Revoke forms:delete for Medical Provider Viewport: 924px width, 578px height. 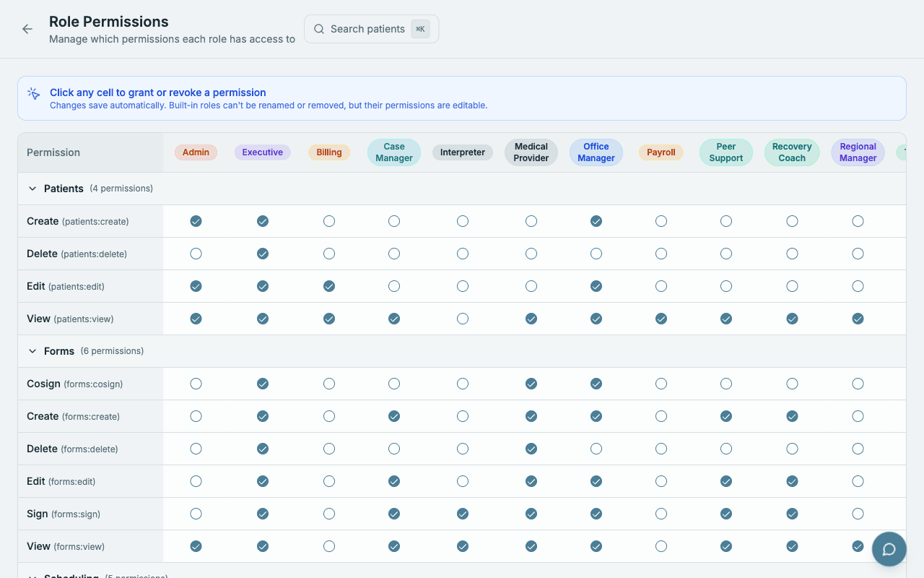(531, 449)
